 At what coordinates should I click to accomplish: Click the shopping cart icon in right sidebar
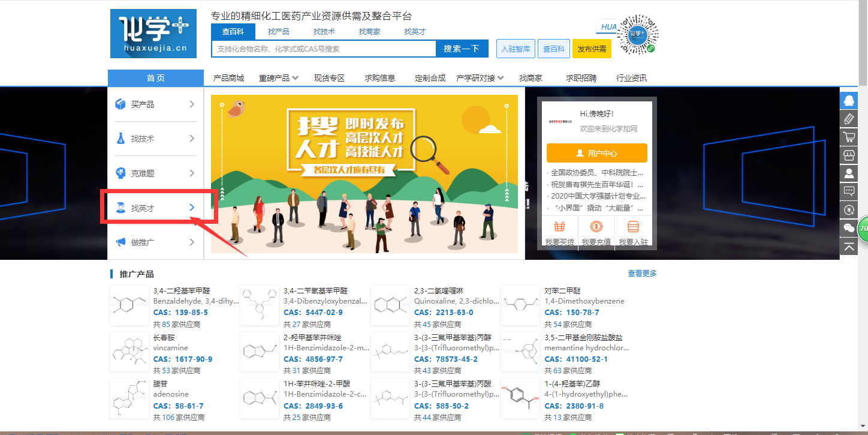[x=849, y=137]
